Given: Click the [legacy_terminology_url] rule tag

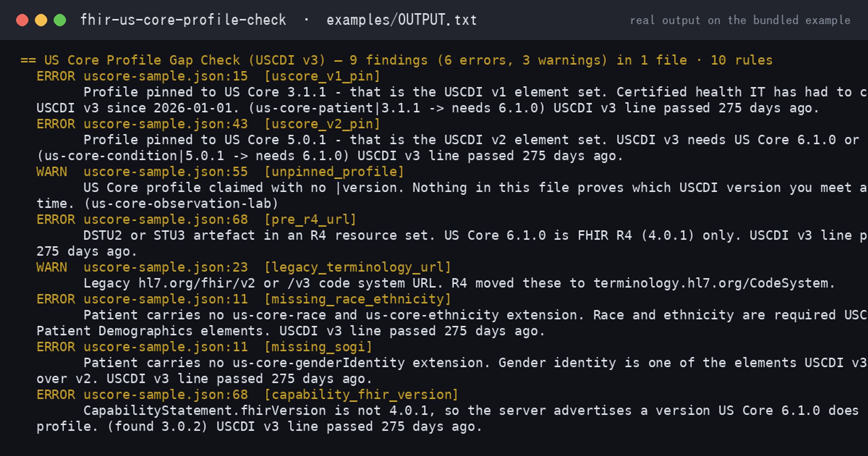Looking at the screenshot, I should point(357,267).
